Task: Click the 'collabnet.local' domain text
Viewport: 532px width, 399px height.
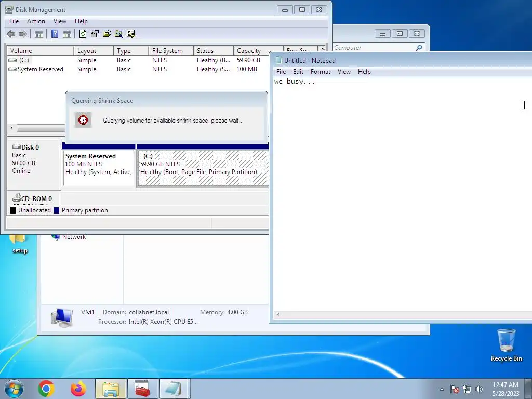Action: 149,312
